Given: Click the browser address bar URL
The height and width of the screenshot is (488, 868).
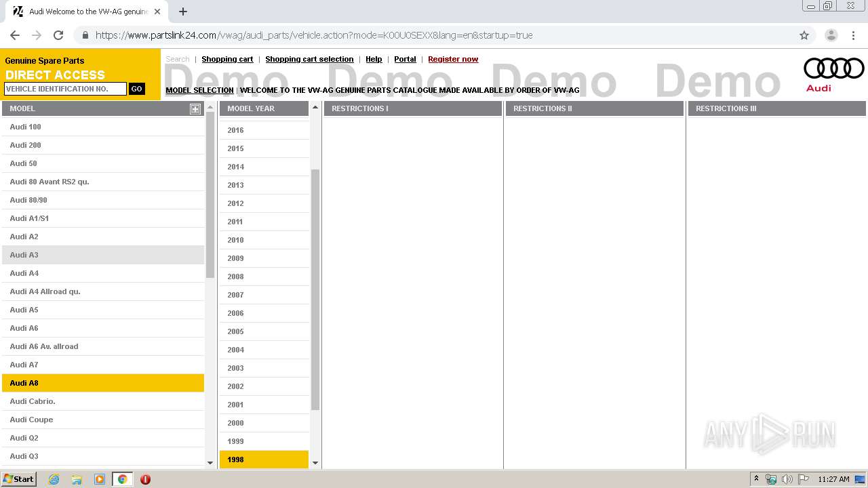Looking at the screenshot, I should [x=314, y=35].
